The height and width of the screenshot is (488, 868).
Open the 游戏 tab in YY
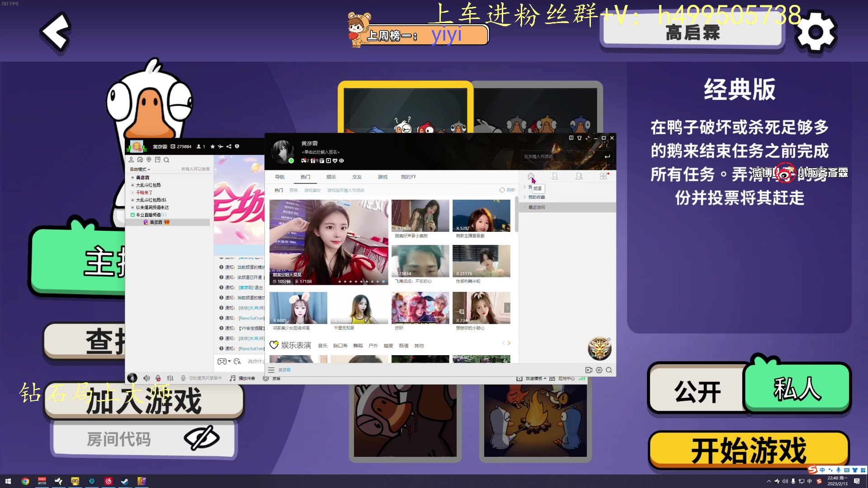[382, 177]
